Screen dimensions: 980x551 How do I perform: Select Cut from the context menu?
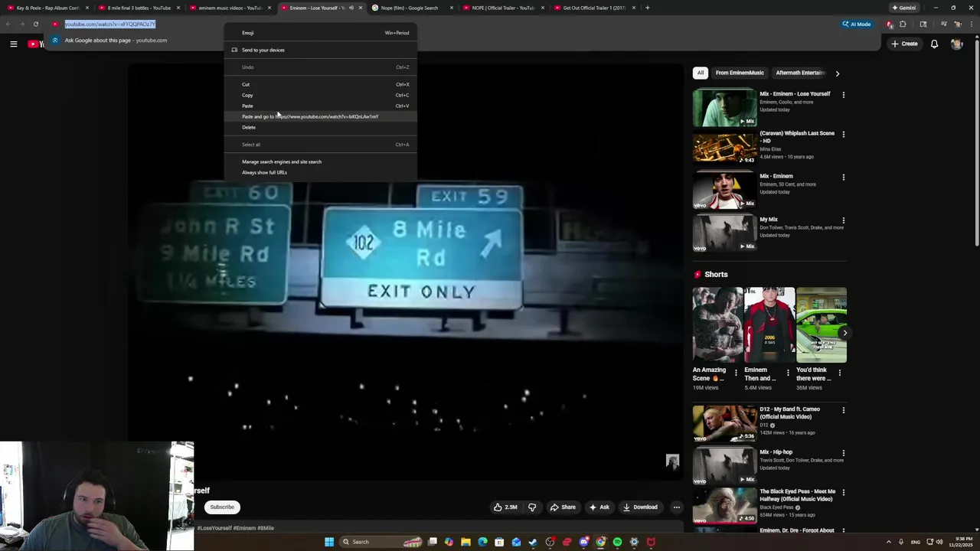pos(321,84)
